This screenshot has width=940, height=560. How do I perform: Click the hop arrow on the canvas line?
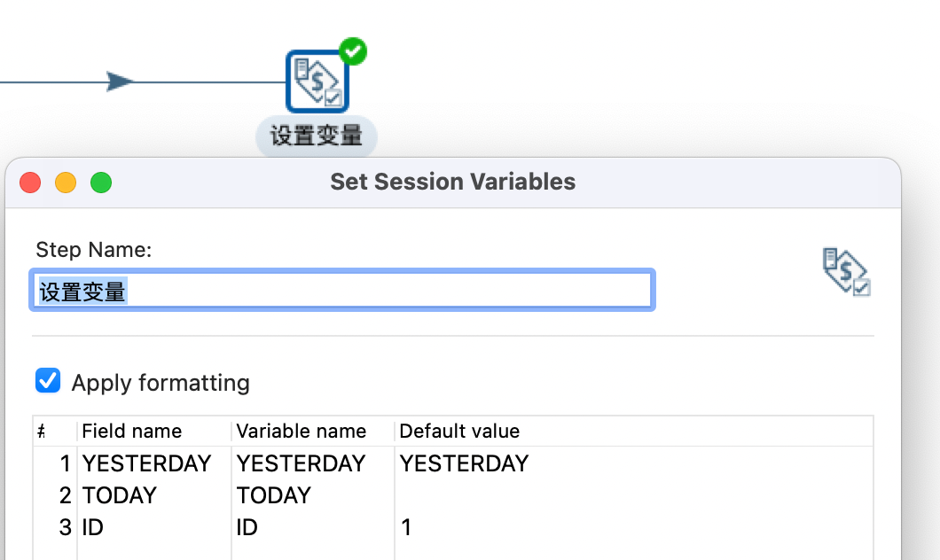(x=121, y=82)
